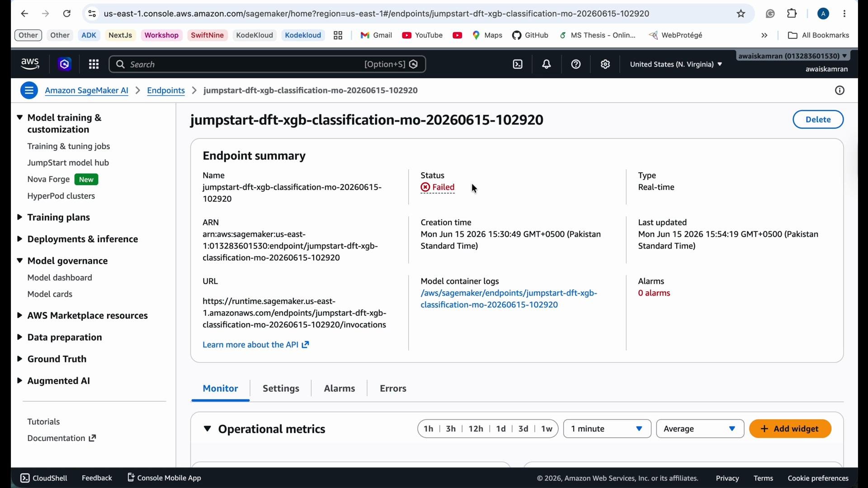Open browser extensions puzzle icon
Image resolution: width=868 pixels, height=488 pixels.
[x=792, y=14]
